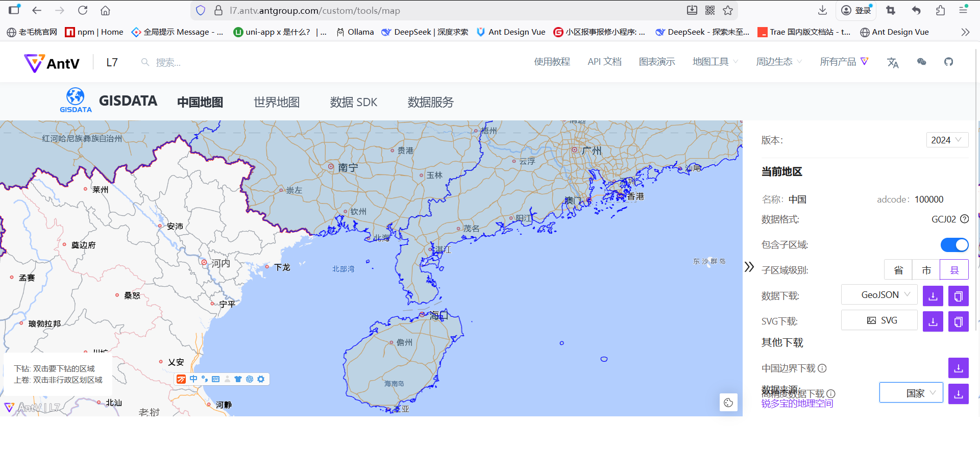Image resolution: width=980 pixels, height=449 pixels.
Task: Open the 图表演示 menu item
Action: point(657,62)
